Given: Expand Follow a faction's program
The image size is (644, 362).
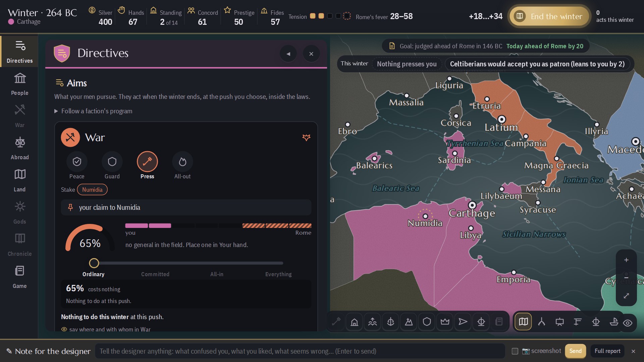Looking at the screenshot, I should pos(93,111).
